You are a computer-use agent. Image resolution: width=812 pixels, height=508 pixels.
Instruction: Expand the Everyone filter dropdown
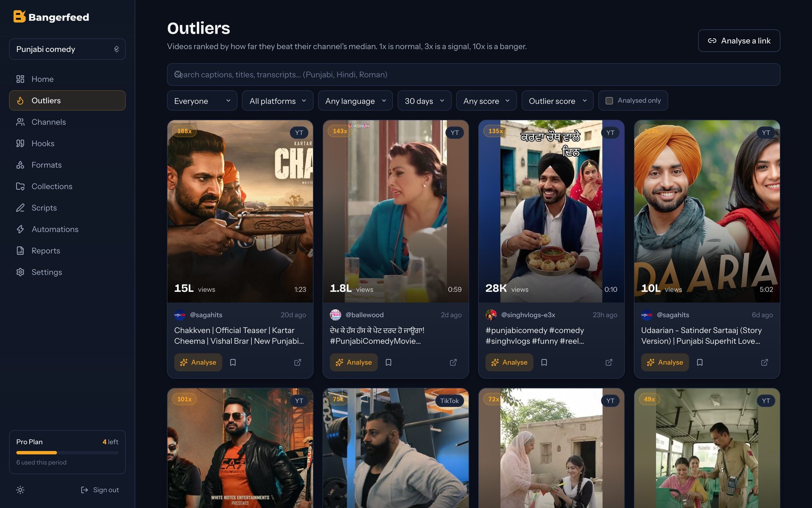202,100
